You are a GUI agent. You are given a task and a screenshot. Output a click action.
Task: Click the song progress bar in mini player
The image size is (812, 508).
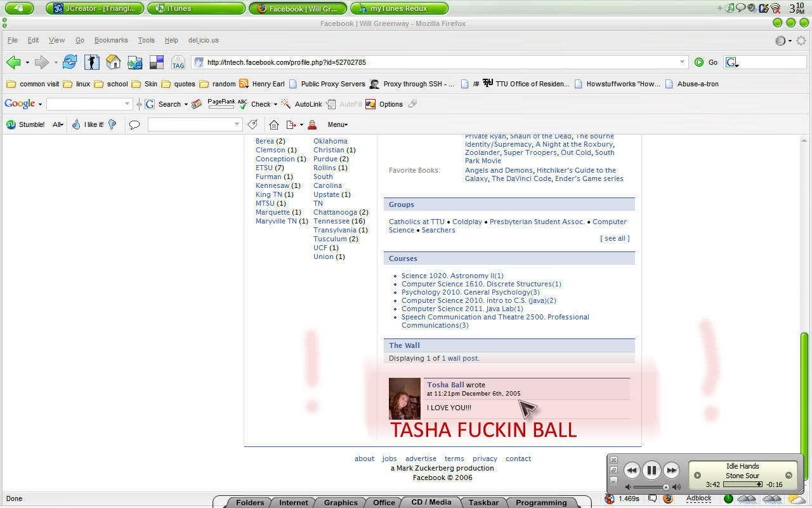pos(743,485)
